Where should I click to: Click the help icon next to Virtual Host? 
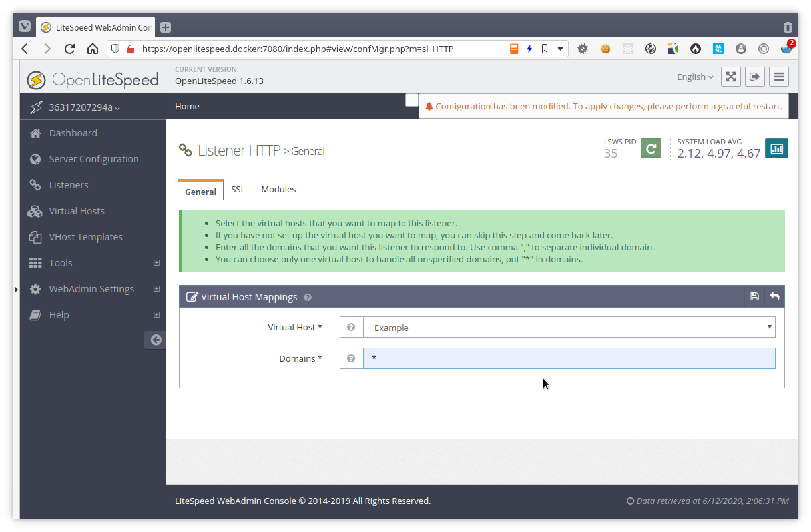click(351, 327)
